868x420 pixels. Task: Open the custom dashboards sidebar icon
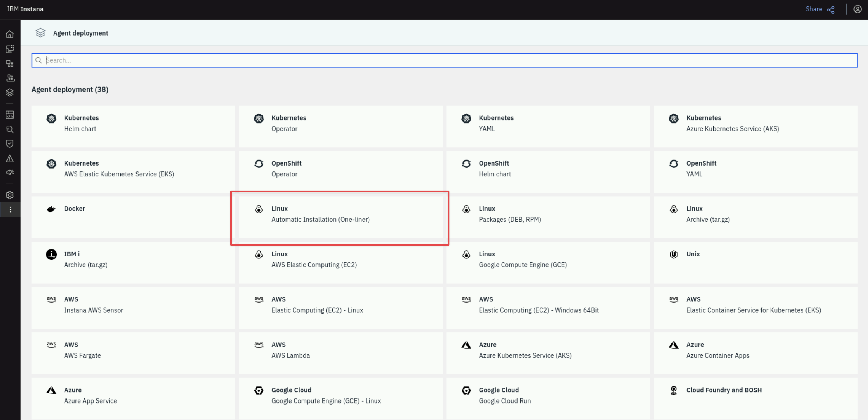pyautogui.click(x=10, y=115)
